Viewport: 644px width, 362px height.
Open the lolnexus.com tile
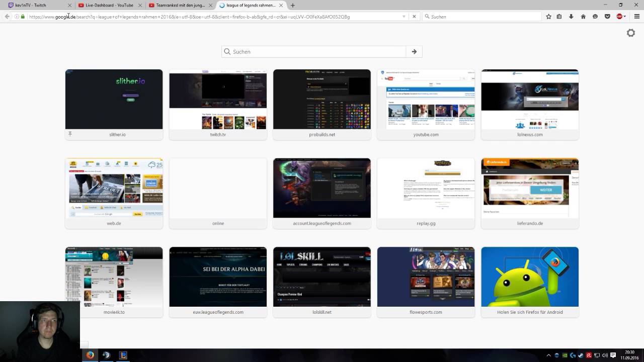530,105
